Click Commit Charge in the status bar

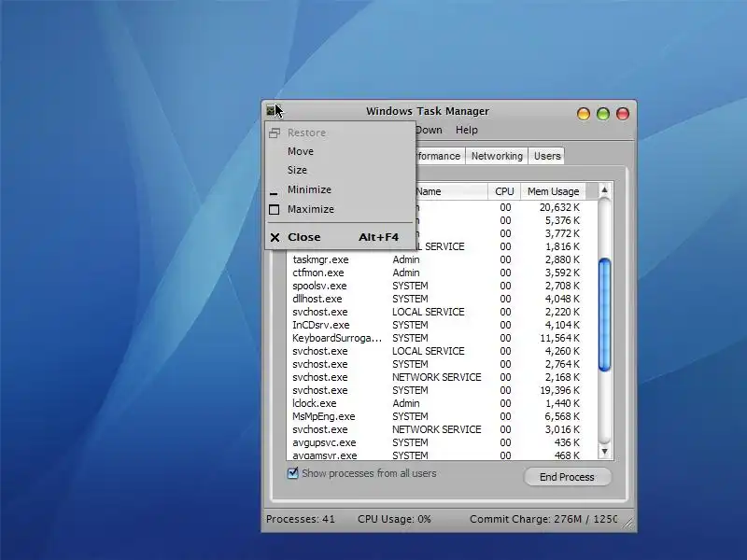[543, 519]
